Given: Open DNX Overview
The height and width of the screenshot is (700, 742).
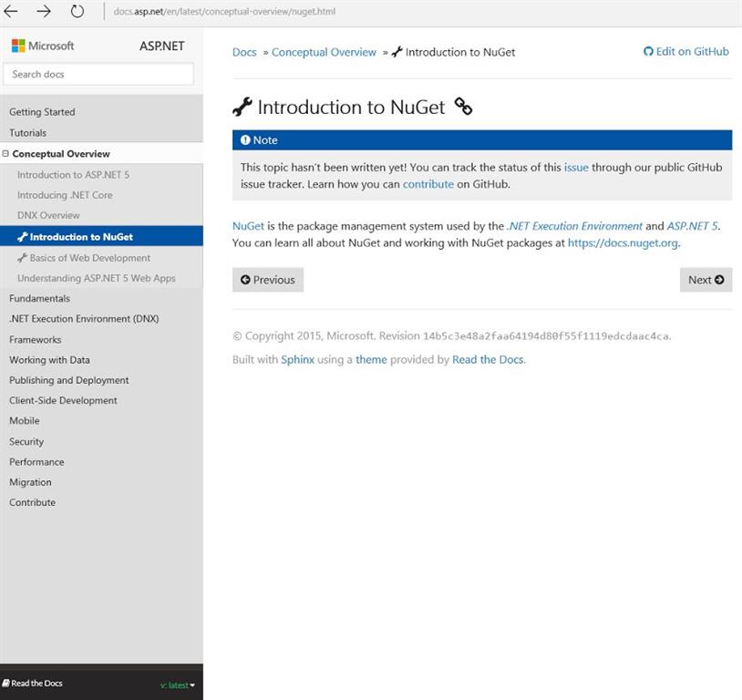Looking at the screenshot, I should (48, 215).
